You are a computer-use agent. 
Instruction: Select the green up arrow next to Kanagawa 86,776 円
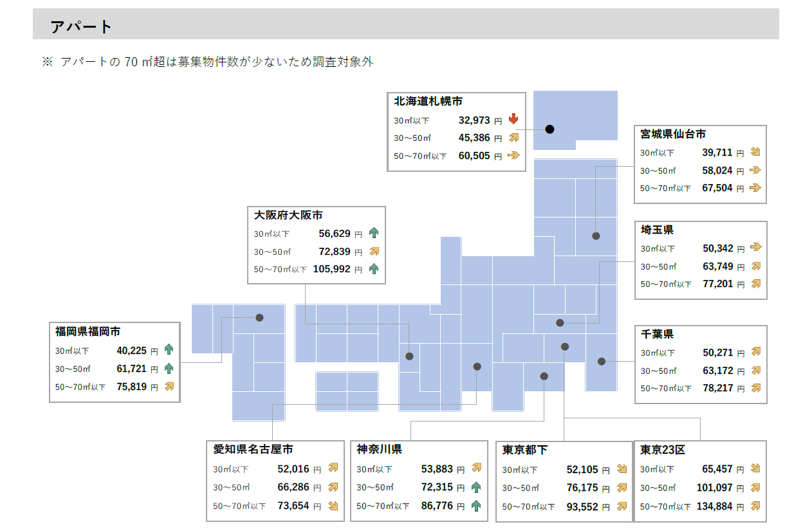pos(476,506)
